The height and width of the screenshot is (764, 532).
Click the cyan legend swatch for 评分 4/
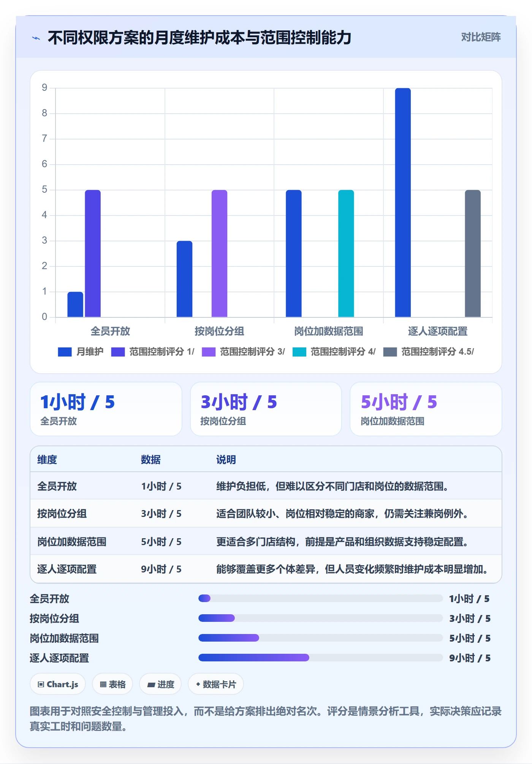coord(299,352)
